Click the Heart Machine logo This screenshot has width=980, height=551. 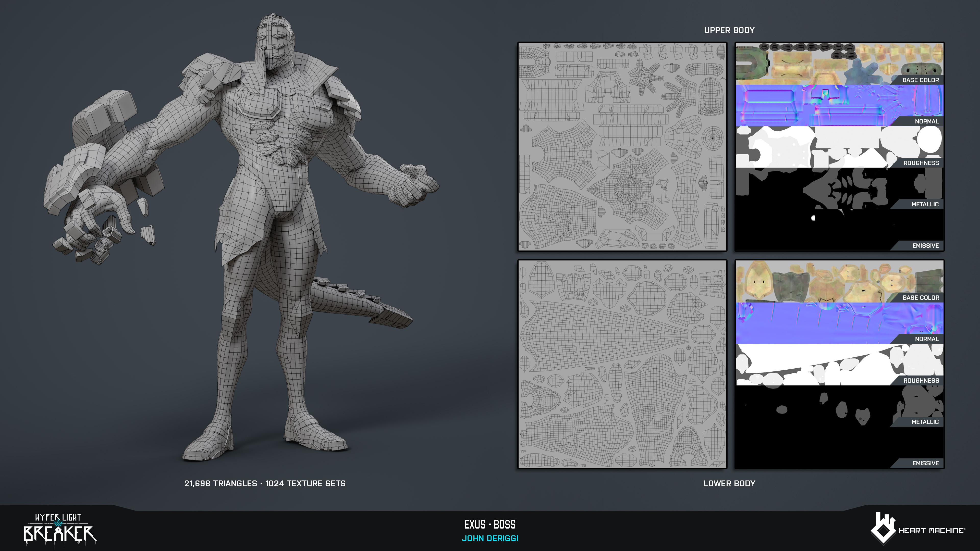(x=917, y=529)
